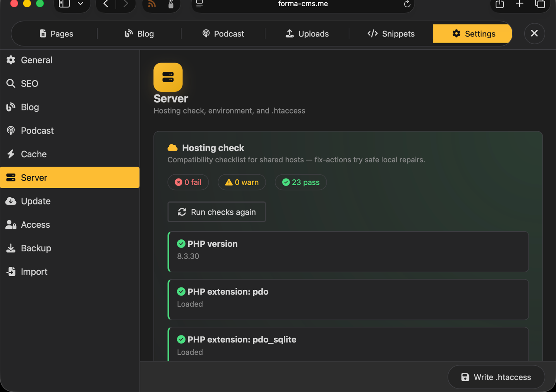The image size is (556, 392).
Task: Select Server in the sidebar
Action: 70,177
